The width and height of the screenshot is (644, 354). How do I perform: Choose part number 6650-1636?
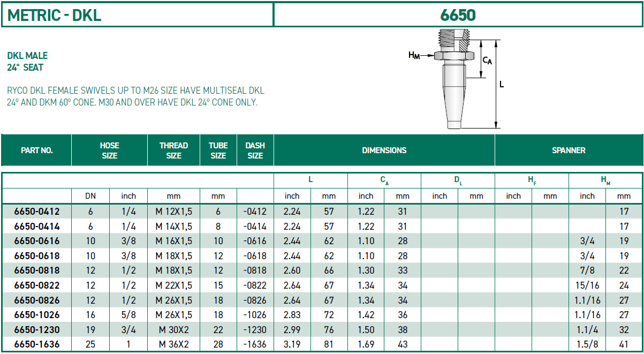(x=36, y=344)
